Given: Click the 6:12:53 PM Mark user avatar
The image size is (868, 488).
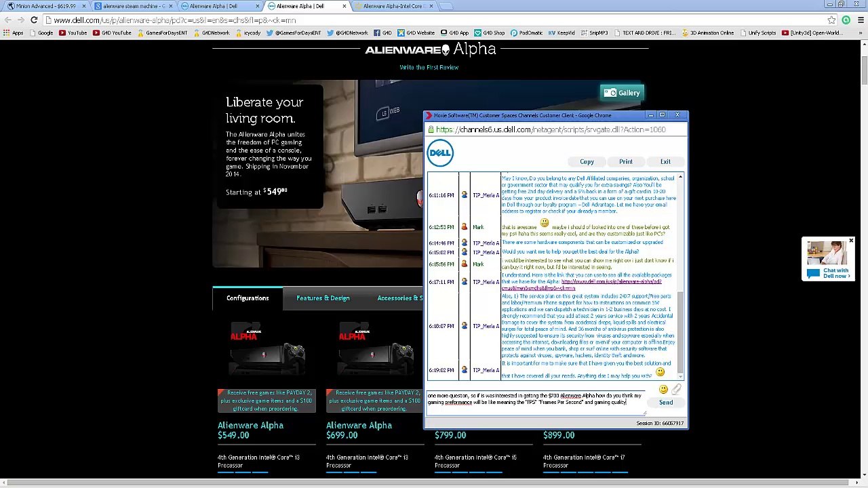Looking at the screenshot, I should 464,227.
